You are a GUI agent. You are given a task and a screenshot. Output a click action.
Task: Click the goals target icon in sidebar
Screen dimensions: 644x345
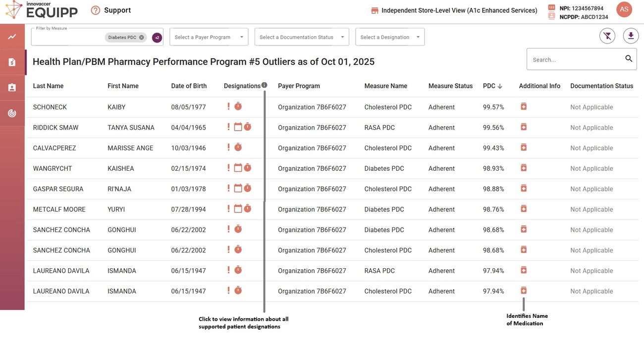(12, 112)
